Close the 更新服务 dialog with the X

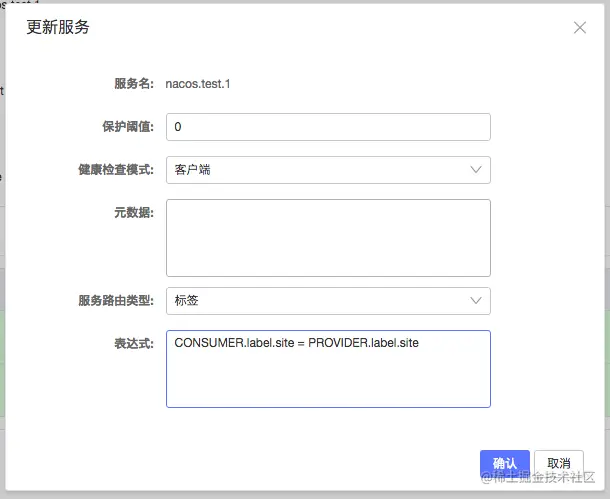coord(580,28)
